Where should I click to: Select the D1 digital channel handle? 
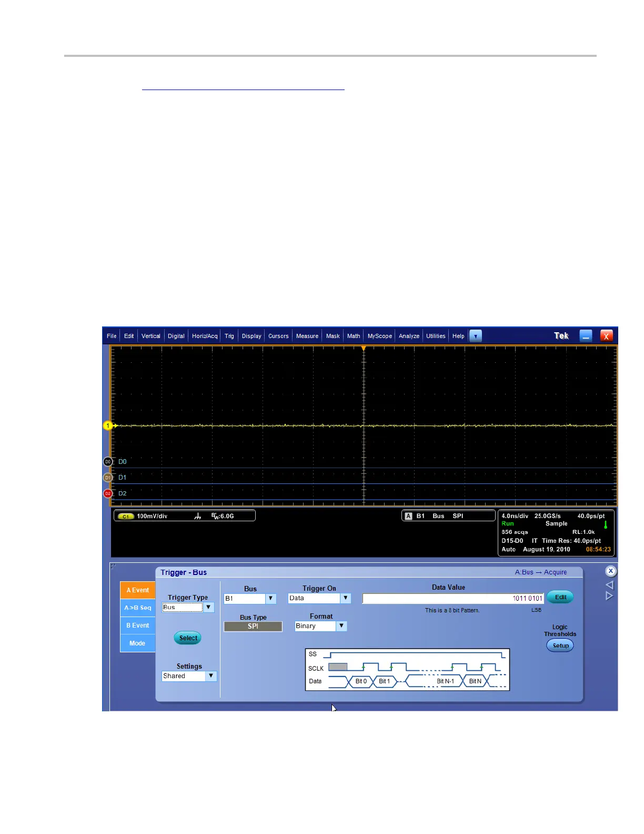click(x=108, y=478)
